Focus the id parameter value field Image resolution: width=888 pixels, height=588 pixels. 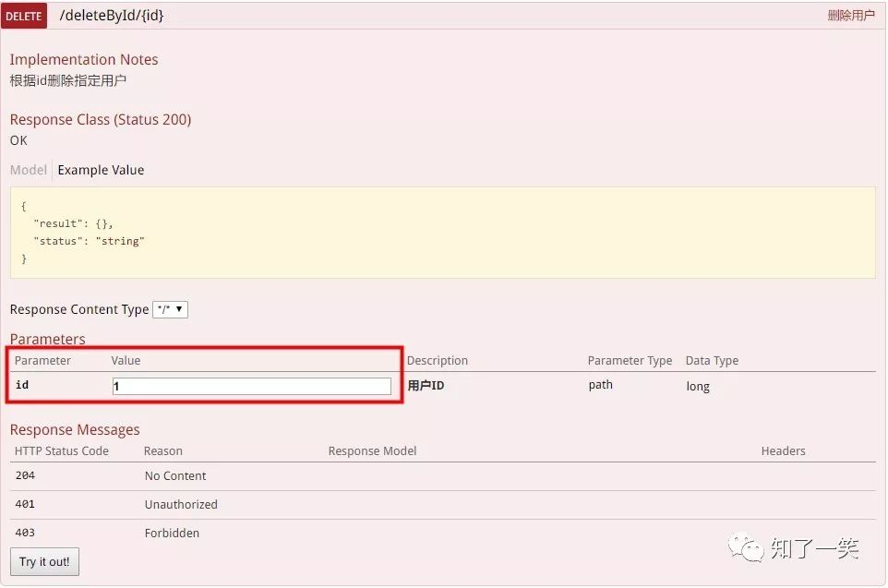(252, 387)
